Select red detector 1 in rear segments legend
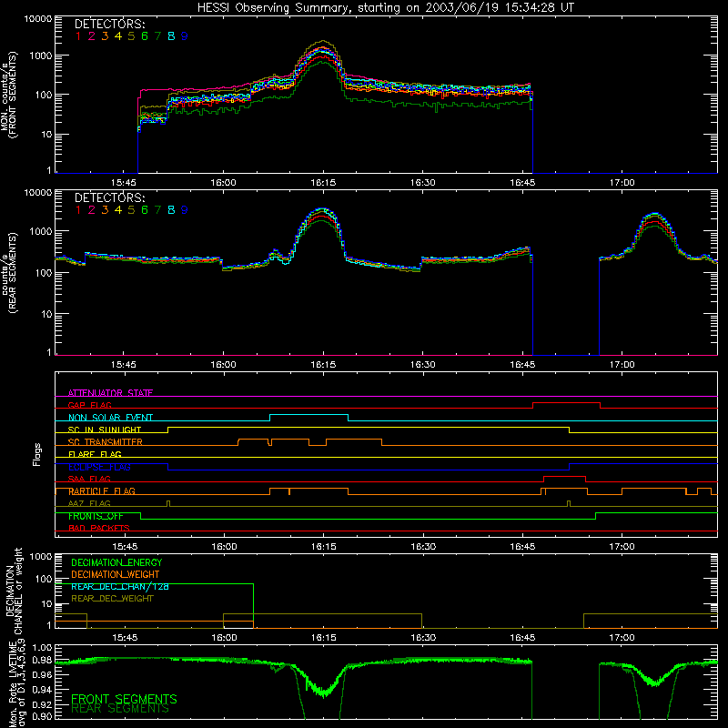The image size is (728, 728). pyautogui.click(x=78, y=210)
